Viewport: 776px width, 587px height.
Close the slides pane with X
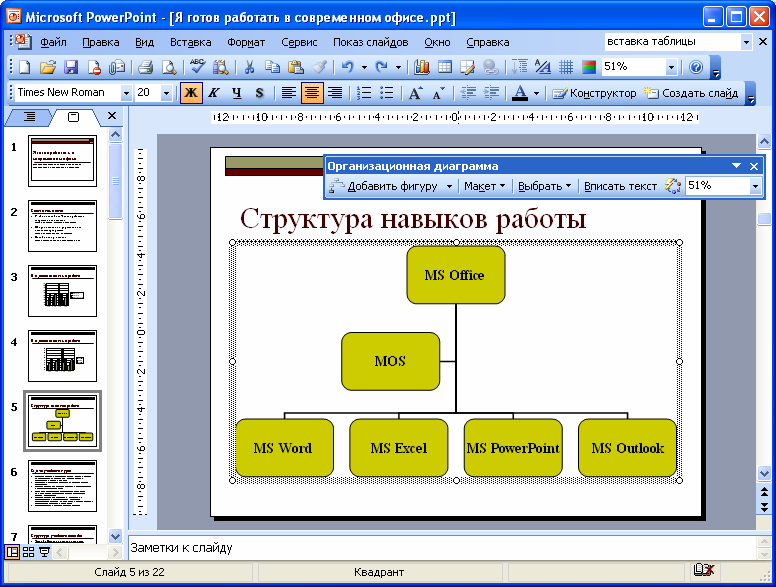(112, 115)
